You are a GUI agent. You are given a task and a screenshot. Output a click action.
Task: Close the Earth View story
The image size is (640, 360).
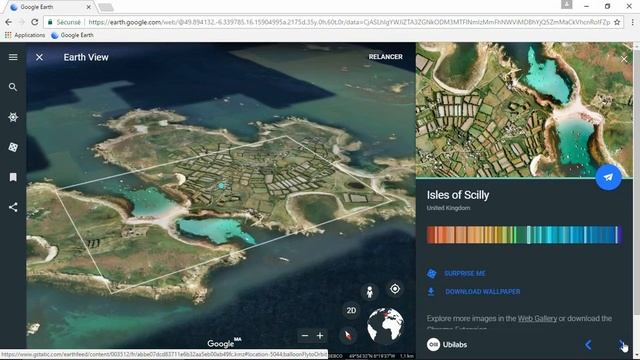[x=39, y=57]
